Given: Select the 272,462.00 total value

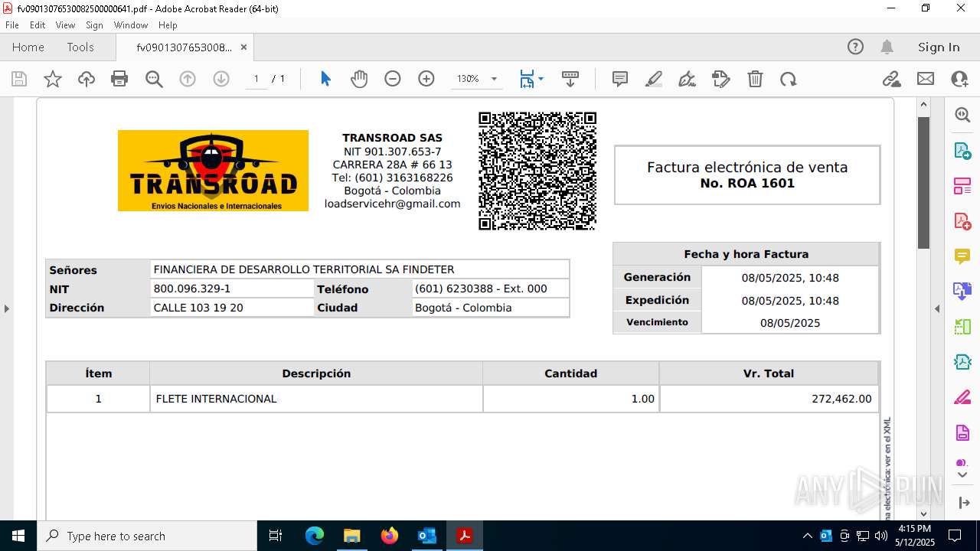Looking at the screenshot, I should (841, 399).
